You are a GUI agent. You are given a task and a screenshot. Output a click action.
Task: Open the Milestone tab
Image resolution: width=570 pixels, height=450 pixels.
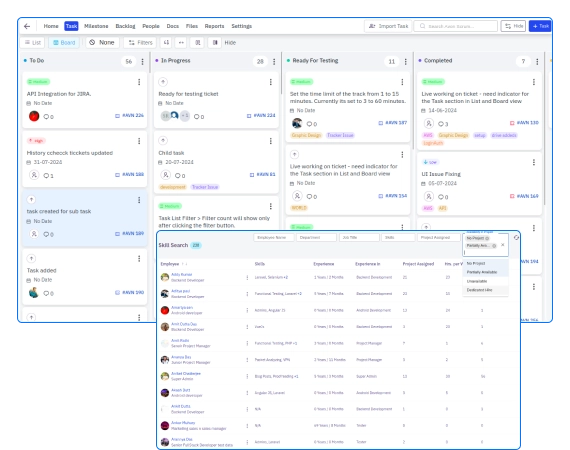(96, 26)
